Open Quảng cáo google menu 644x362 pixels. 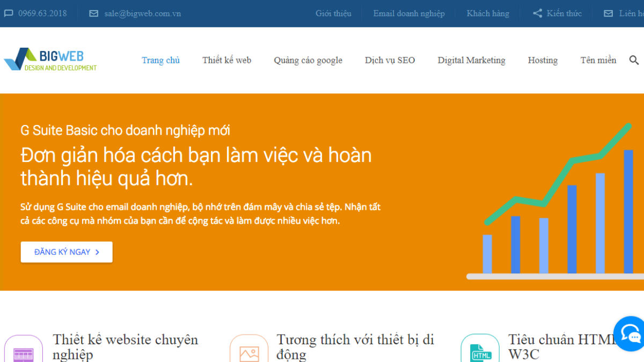(x=308, y=61)
